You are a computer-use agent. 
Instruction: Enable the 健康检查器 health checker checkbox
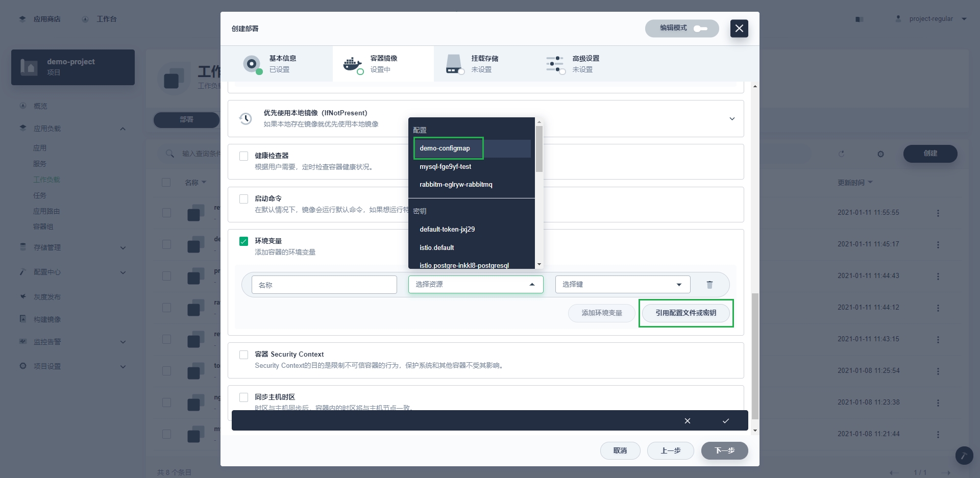pyautogui.click(x=243, y=156)
